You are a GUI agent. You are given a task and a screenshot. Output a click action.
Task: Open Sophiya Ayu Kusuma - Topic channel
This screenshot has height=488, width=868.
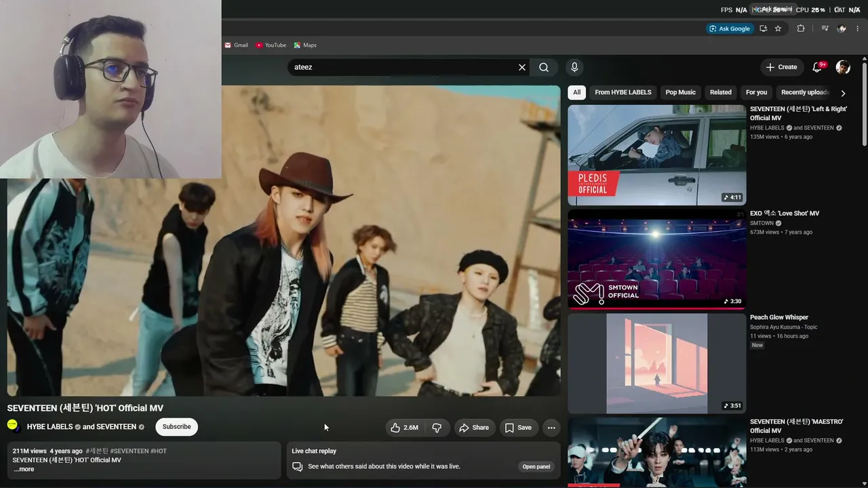[784, 327]
